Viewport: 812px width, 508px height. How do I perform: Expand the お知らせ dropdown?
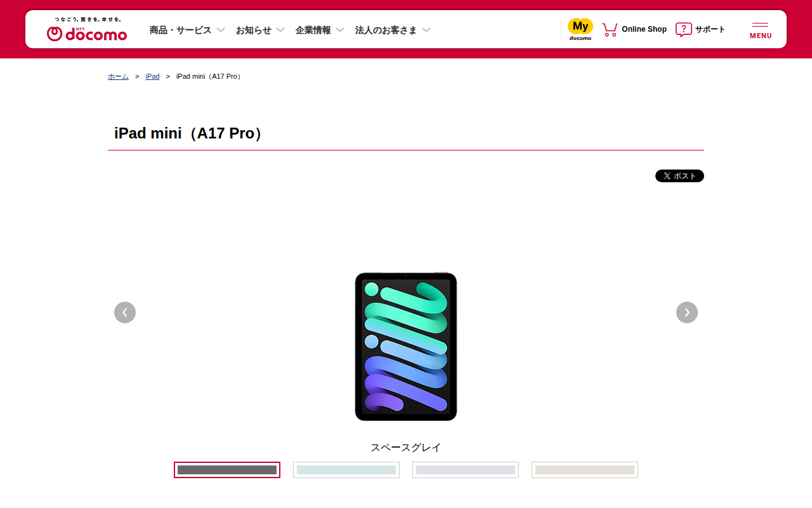point(260,30)
